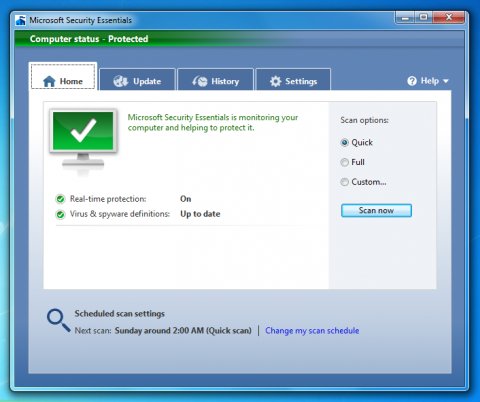Image resolution: width=480 pixels, height=402 pixels.
Task: Select the Full scan radio option
Action: [344, 162]
